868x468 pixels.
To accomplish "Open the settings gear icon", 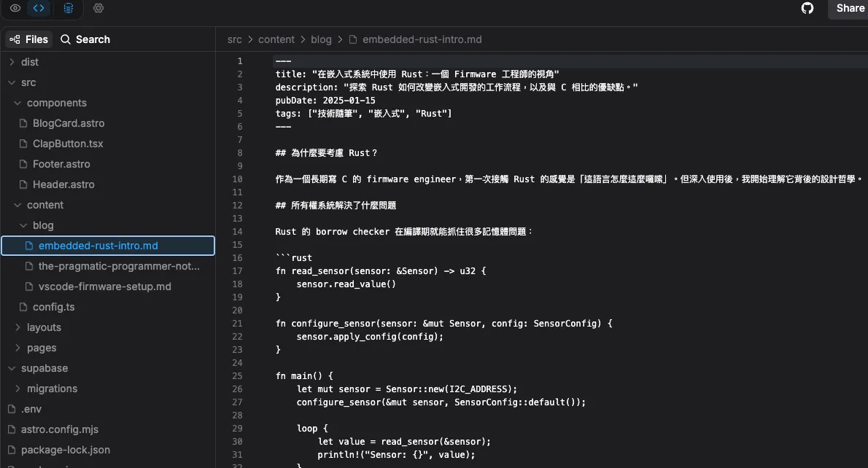I will pyautogui.click(x=98, y=8).
